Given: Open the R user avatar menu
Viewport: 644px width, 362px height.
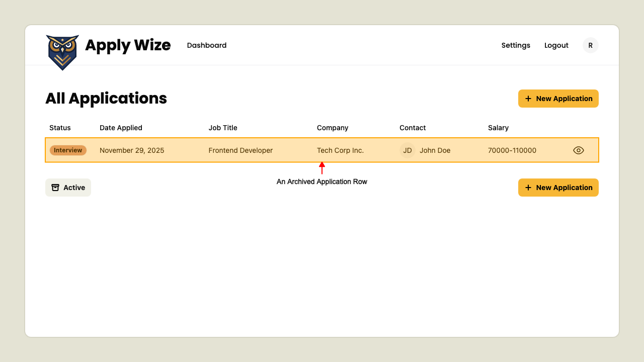Looking at the screenshot, I should point(591,45).
